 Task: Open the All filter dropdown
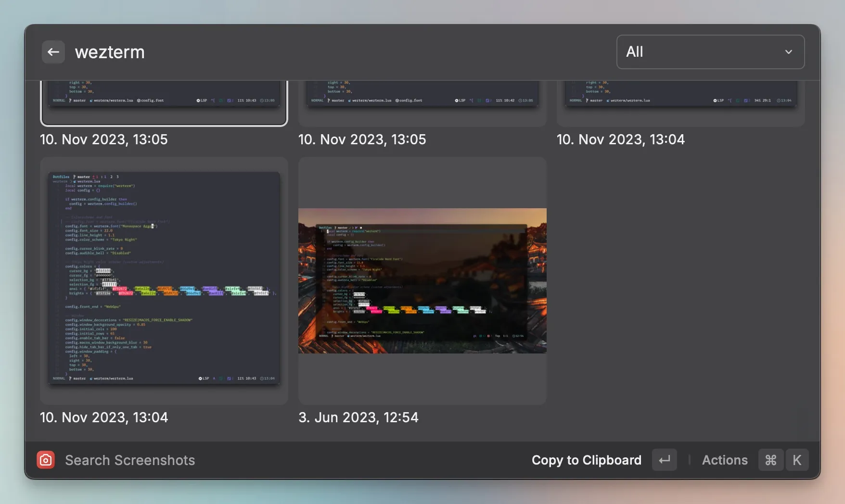[710, 52]
